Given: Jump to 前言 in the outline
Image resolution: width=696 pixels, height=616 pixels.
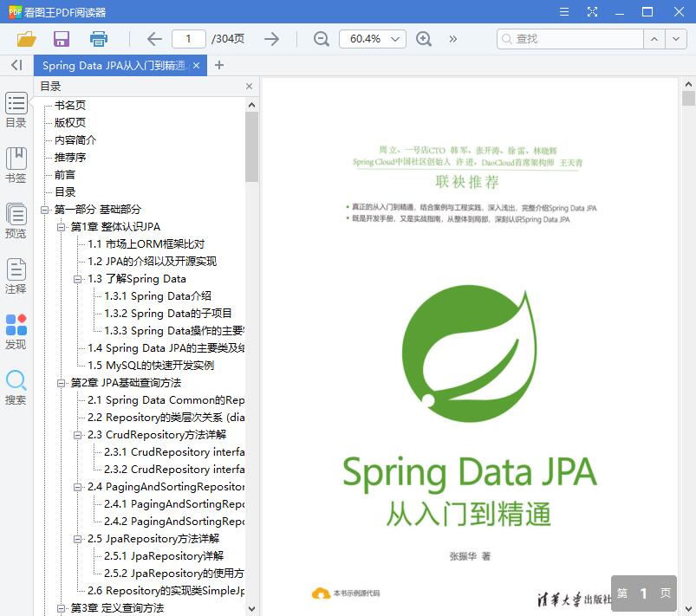Looking at the screenshot, I should (x=65, y=175).
